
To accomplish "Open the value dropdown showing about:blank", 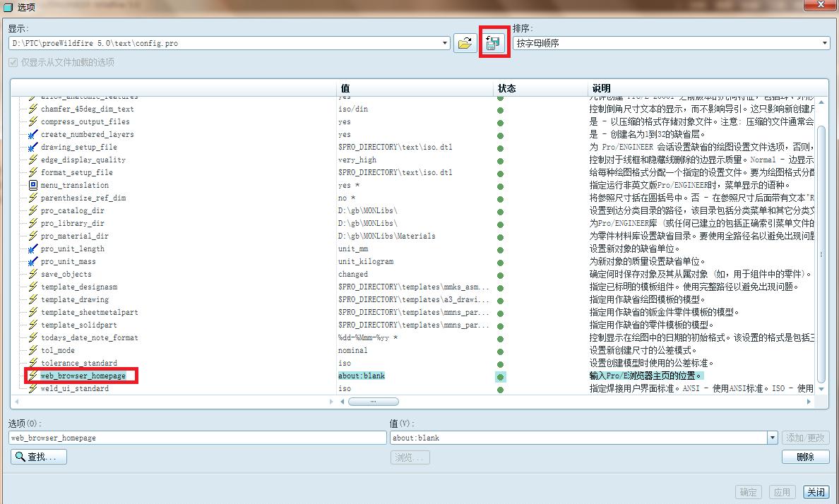I will (772, 438).
